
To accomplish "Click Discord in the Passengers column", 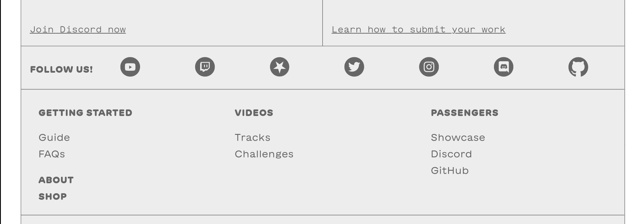I will (x=451, y=154).
